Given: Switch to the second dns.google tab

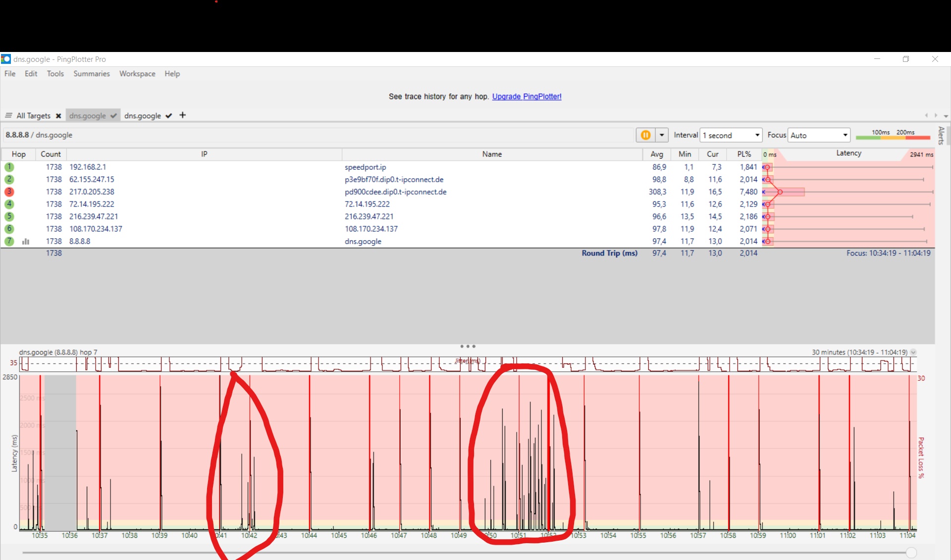Looking at the screenshot, I should point(143,116).
